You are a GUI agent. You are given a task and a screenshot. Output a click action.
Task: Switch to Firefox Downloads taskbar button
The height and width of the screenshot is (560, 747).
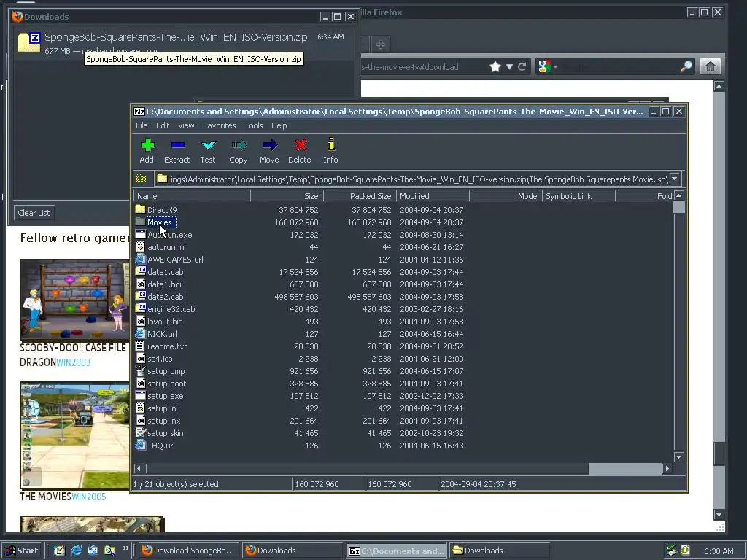click(291, 551)
